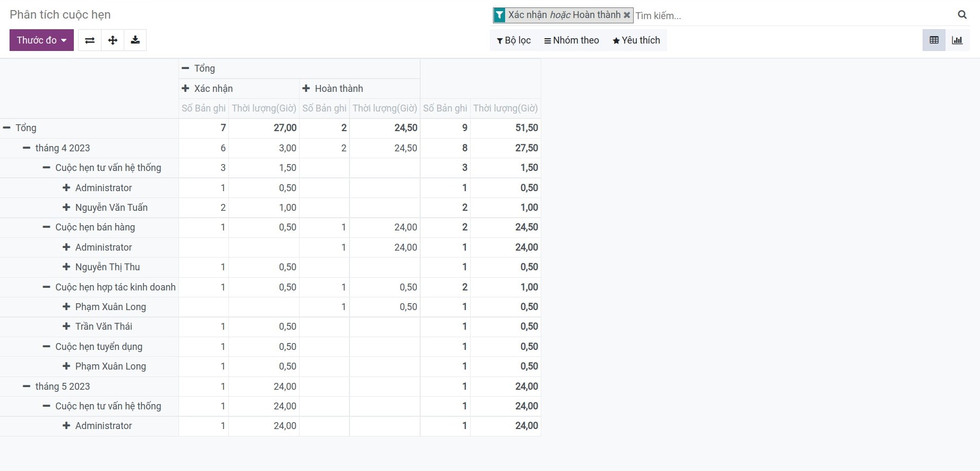This screenshot has height=471, width=980.
Task: Sort by Thời lượng(Giờ) under Hoàn thành
Action: pos(385,108)
